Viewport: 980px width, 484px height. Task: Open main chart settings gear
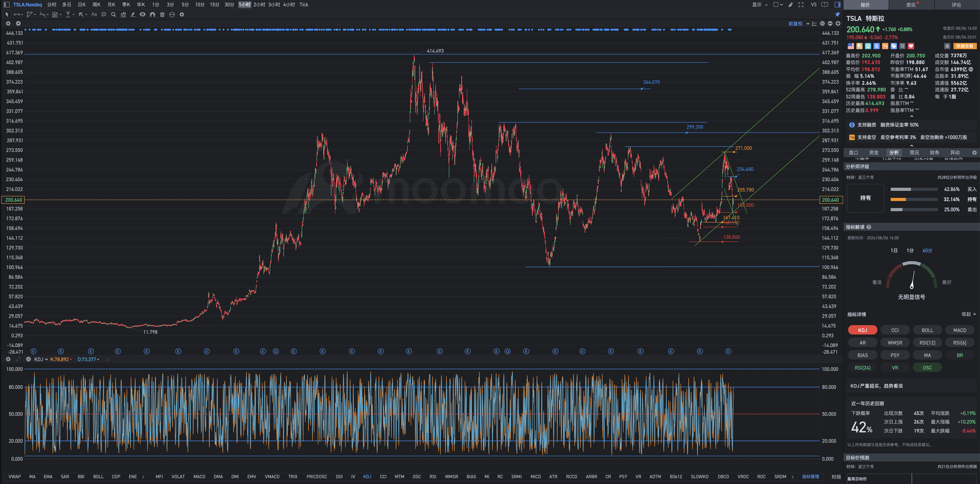8,24
